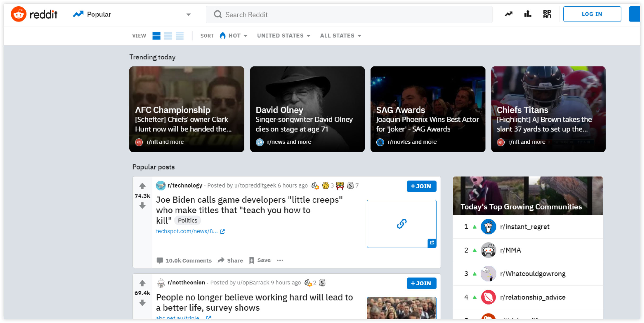The image size is (644, 323).
Task: Open the r/technology subreddit link
Action: 185,185
